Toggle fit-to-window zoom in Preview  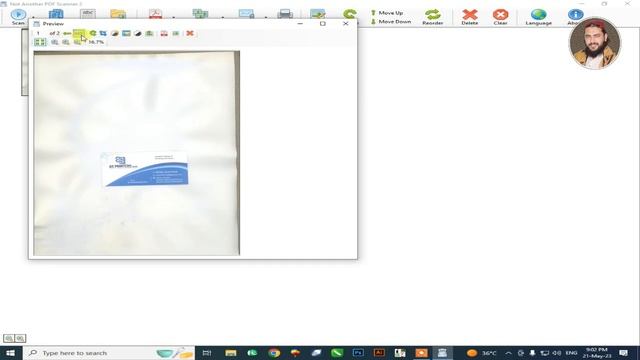(40, 42)
